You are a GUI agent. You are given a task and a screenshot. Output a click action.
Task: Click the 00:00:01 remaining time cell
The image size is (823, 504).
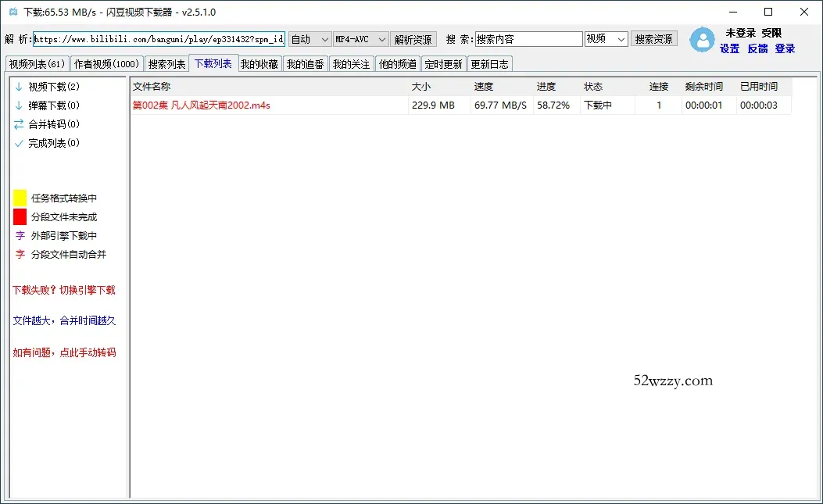tap(709, 105)
